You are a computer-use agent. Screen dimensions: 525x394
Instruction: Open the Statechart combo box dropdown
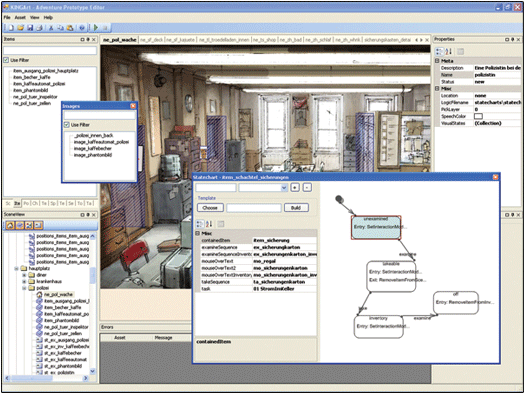pos(284,188)
